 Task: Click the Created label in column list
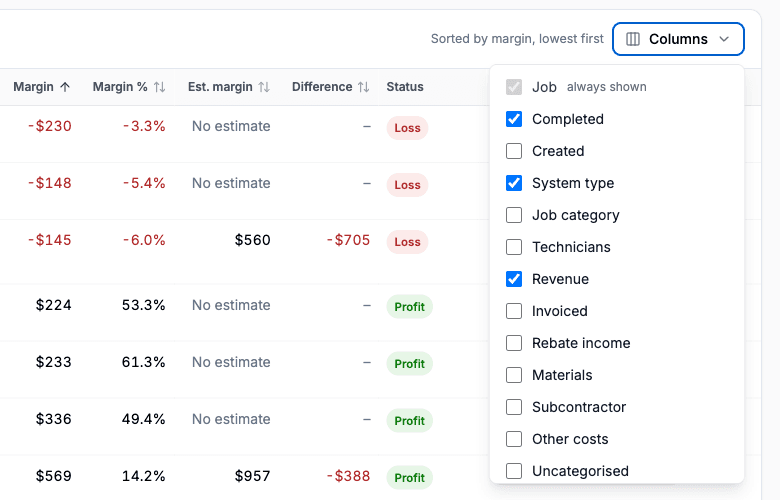point(558,151)
